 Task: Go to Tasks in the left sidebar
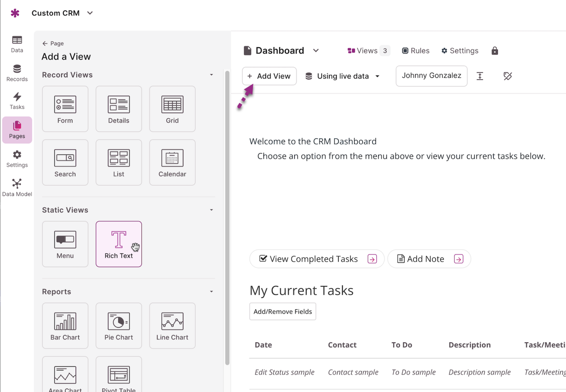point(17,101)
